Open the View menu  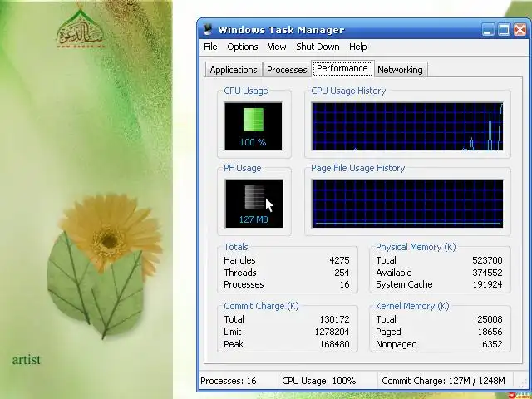(277, 47)
